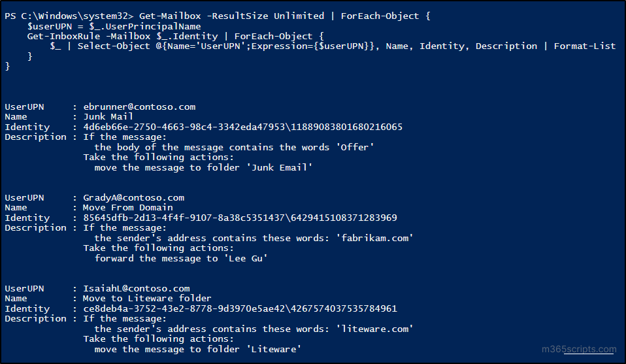Viewport: 626px width, 364px height.
Task: Click the 'liteware.com' text in the description
Action: (375, 329)
